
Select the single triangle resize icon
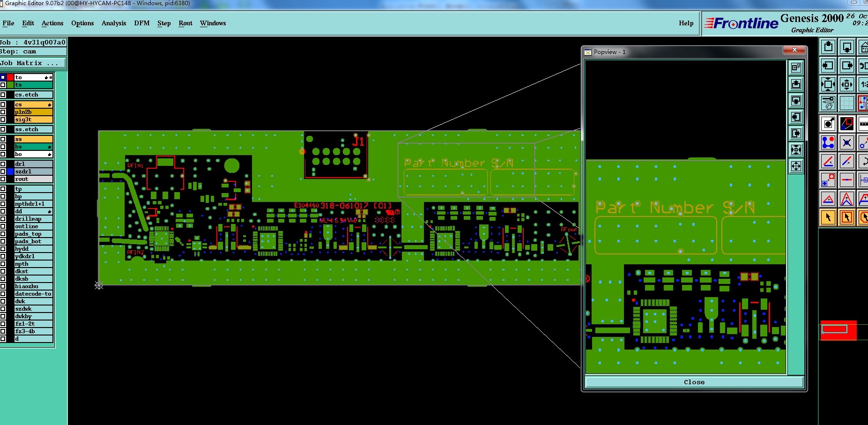[828, 199]
